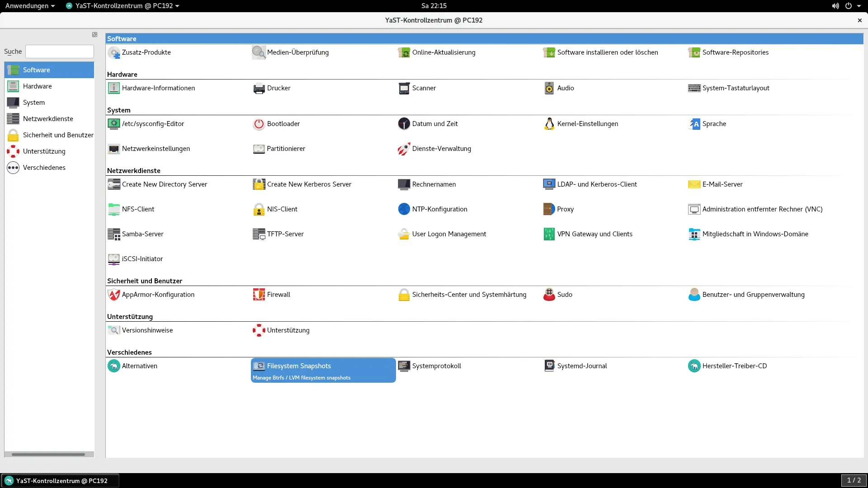
Task: Open Online-Aktualisierung icon
Action: pos(404,52)
